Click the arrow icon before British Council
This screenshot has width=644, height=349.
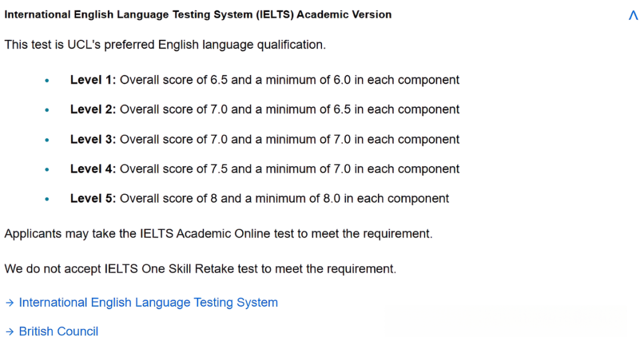click(10, 332)
